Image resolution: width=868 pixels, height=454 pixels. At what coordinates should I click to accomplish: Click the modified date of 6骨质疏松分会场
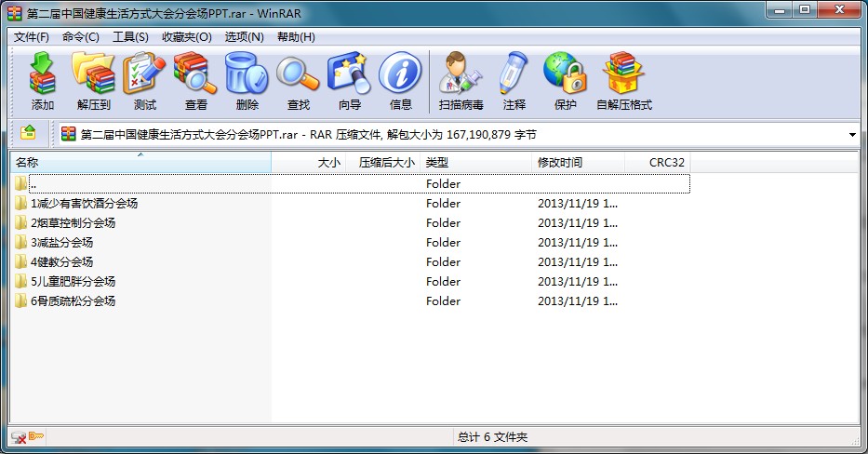(x=578, y=301)
